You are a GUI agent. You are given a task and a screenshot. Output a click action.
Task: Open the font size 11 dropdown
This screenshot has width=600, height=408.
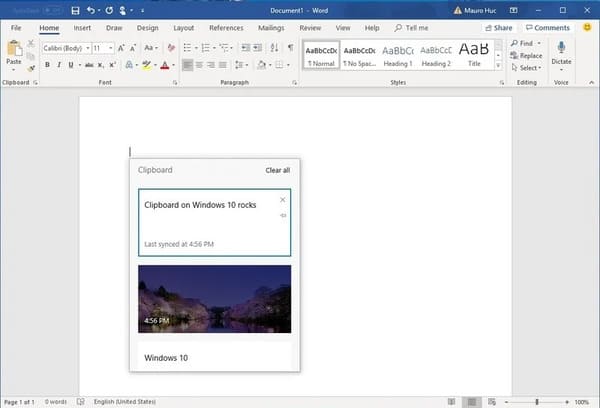[x=111, y=48]
